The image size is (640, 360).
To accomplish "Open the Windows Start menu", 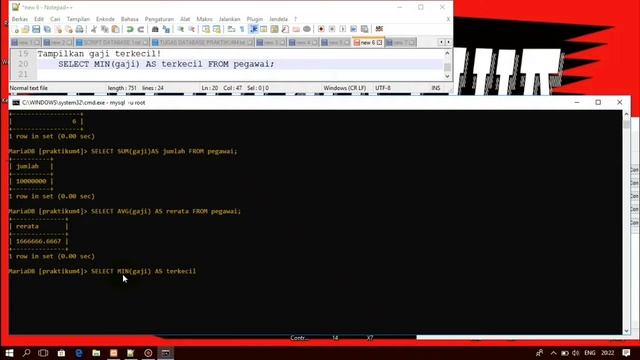I will (9, 353).
